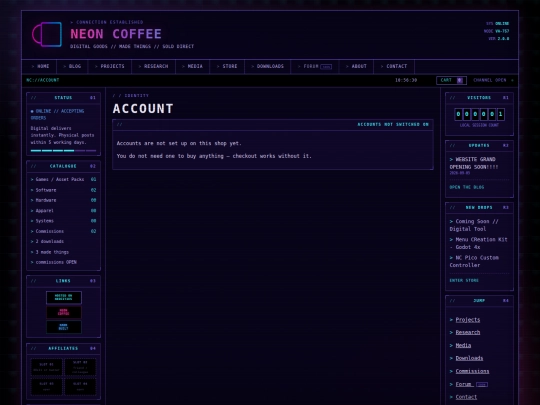Screen dimensions: 540x405
Task: Click the pink Neon Coffee badge in Links
Action: click(x=64, y=312)
